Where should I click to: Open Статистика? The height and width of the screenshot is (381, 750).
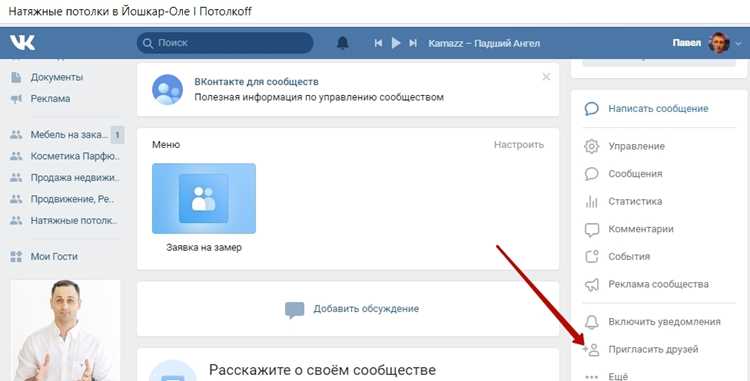click(635, 201)
